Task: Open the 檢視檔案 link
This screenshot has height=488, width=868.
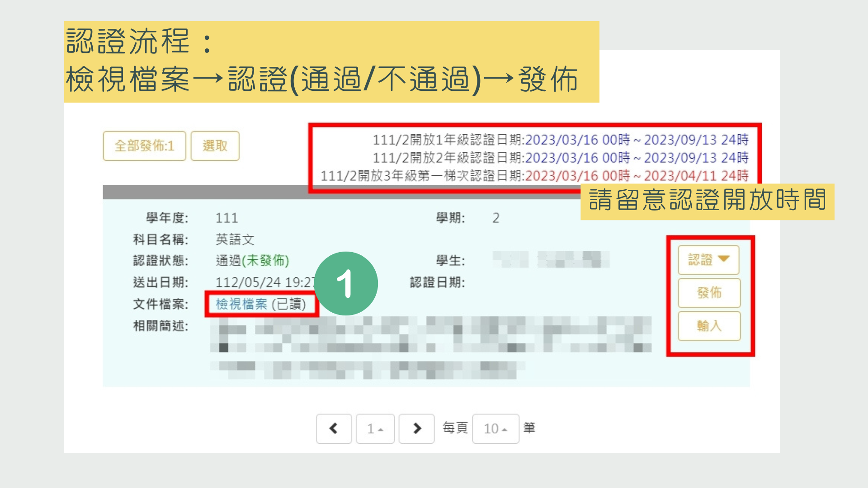Action: (241, 304)
